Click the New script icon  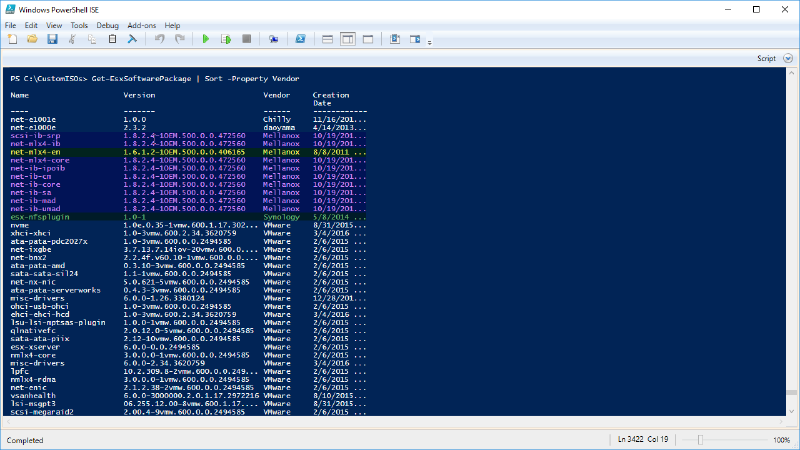pyautogui.click(x=12, y=39)
